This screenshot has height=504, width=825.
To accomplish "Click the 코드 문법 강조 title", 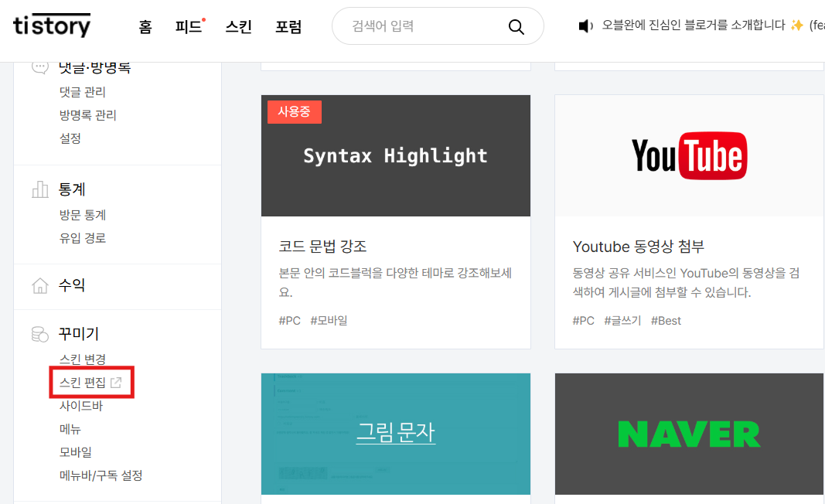I will point(322,247).
